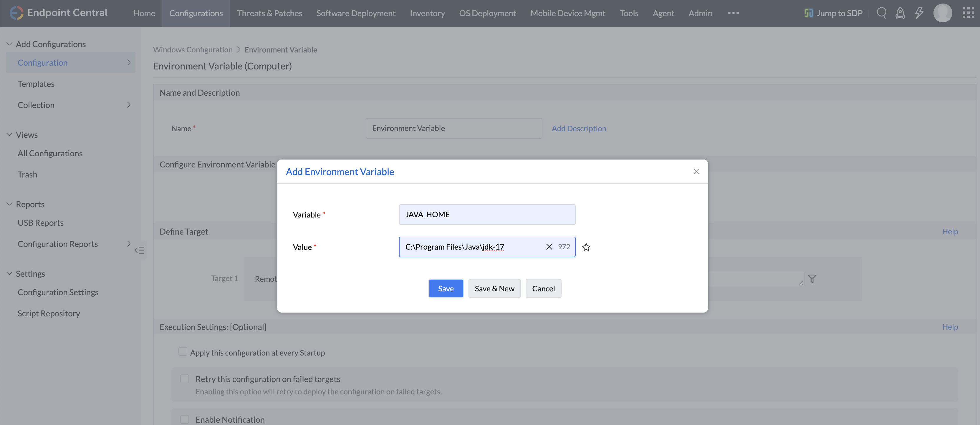Image resolution: width=980 pixels, height=425 pixels.
Task: Open the more options ellipsis menu
Action: click(x=733, y=13)
